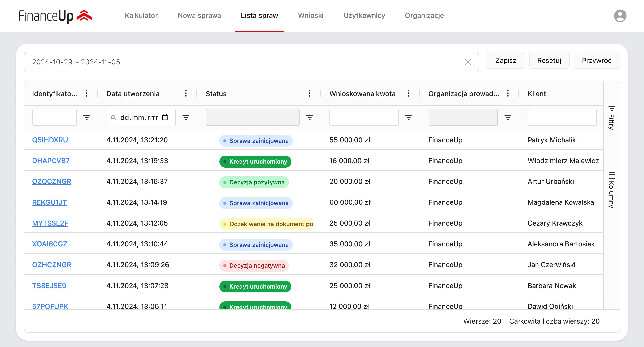This screenshot has width=644, height=347.
Task: Click filter icon beside the date filter field
Action: [x=186, y=117]
